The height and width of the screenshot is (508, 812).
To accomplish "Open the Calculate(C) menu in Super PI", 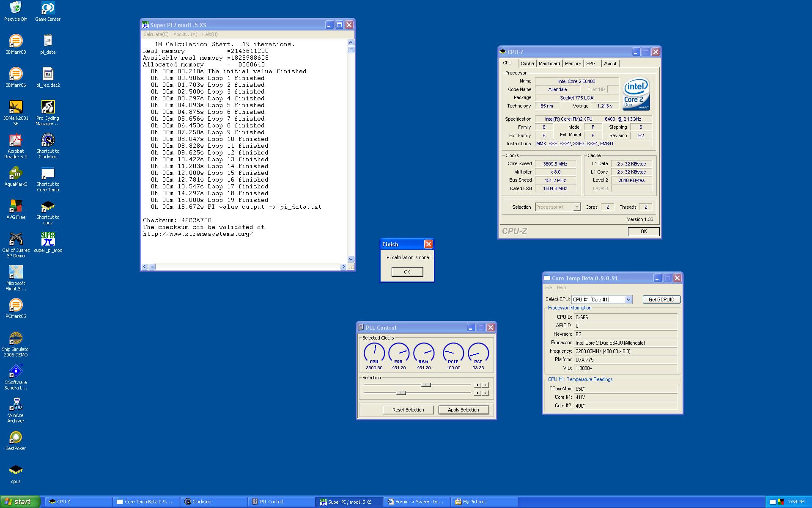I will tap(156, 34).
